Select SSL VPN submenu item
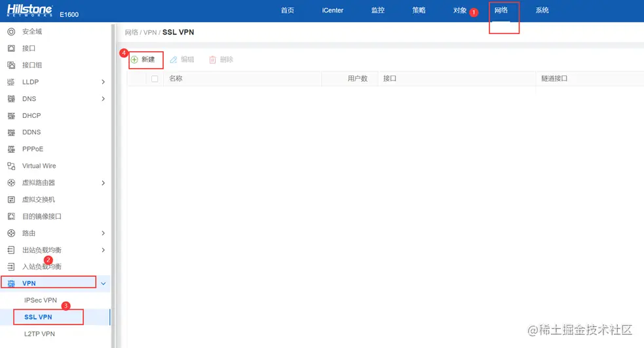Viewport: 644px width, 348px height. [x=38, y=317]
